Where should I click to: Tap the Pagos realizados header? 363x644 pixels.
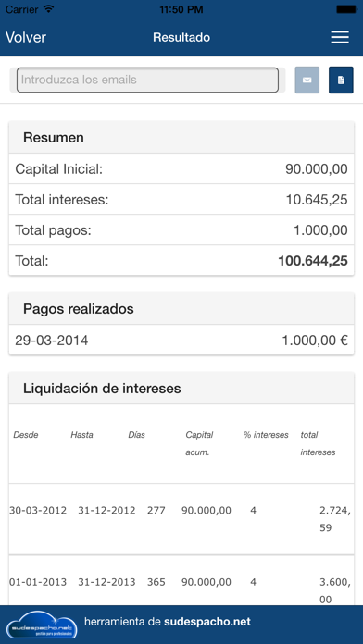pyautogui.click(x=181, y=309)
